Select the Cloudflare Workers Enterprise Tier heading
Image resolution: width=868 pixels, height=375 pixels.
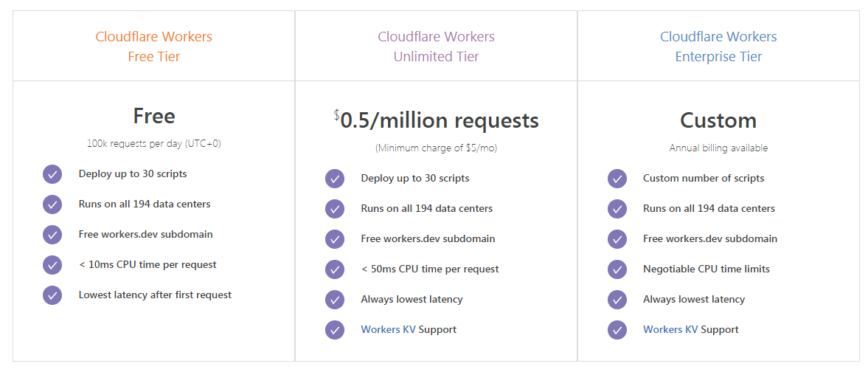[x=718, y=47]
